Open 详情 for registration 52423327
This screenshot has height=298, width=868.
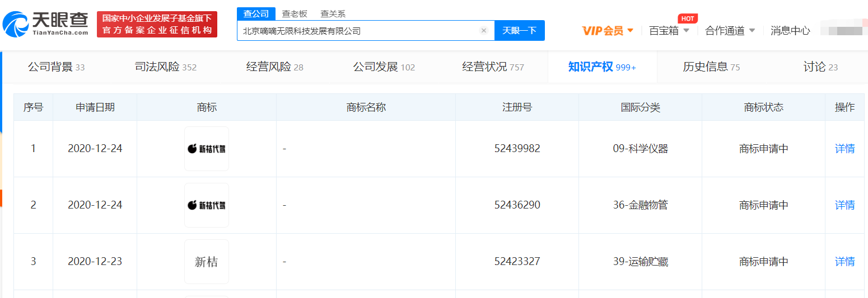coord(845,262)
